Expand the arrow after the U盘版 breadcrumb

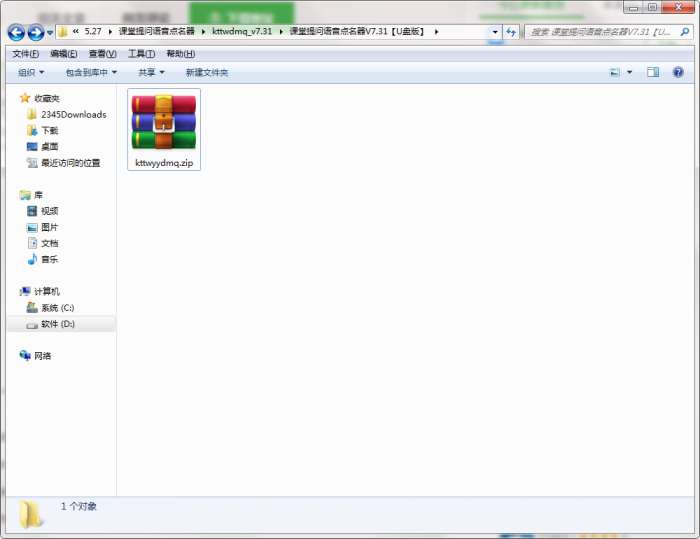[x=436, y=32]
